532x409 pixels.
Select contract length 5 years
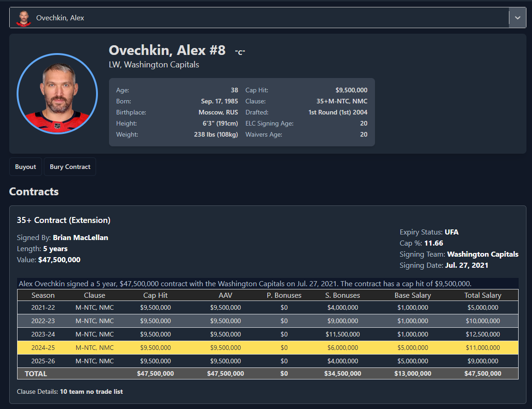click(55, 249)
